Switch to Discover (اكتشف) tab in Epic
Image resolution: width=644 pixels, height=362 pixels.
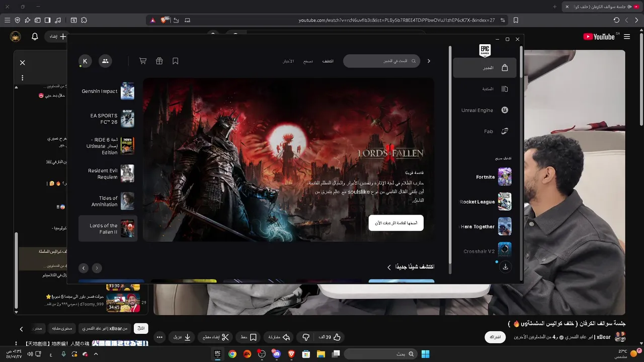[x=328, y=61]
